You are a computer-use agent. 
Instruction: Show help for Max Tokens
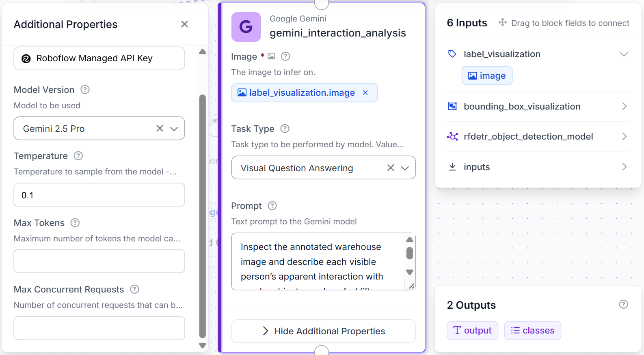pyautogui.click(x=75, y=223)
